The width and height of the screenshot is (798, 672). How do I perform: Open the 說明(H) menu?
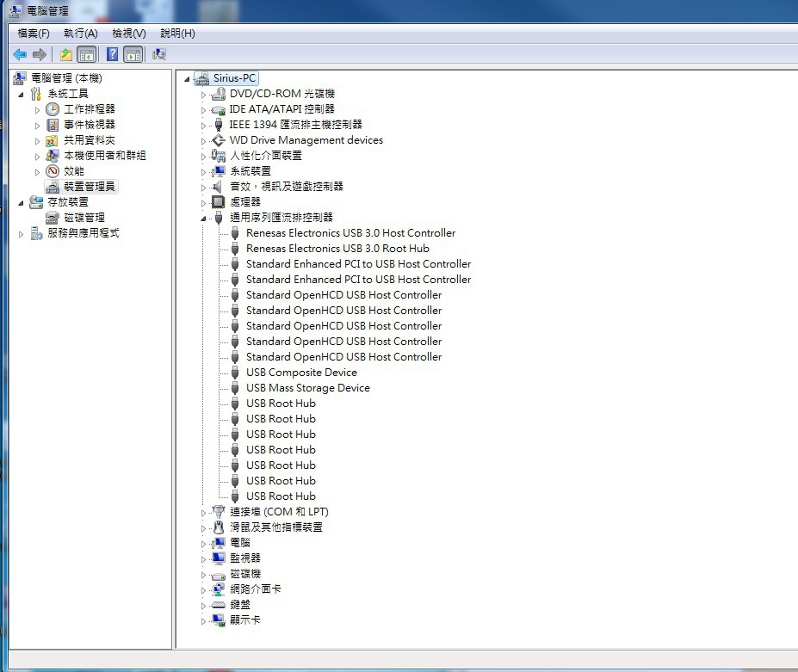177,34
